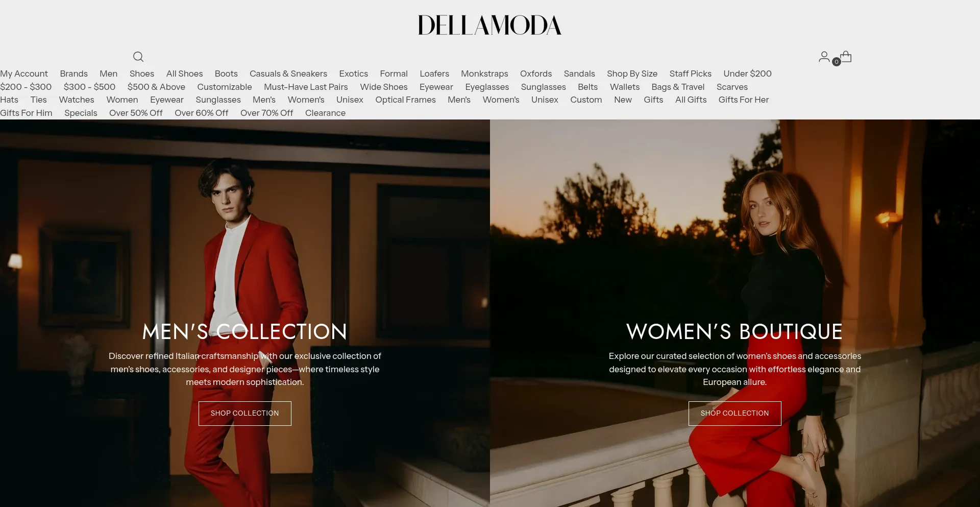The width and height of the screenshot is (980, 507).
Task: Open the shopping bag cart icon
Action: [x=846, y=57]
